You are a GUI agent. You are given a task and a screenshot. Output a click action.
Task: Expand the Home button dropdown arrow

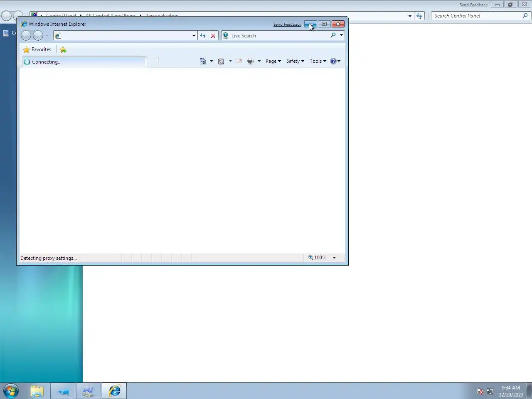tap(212, 61)
